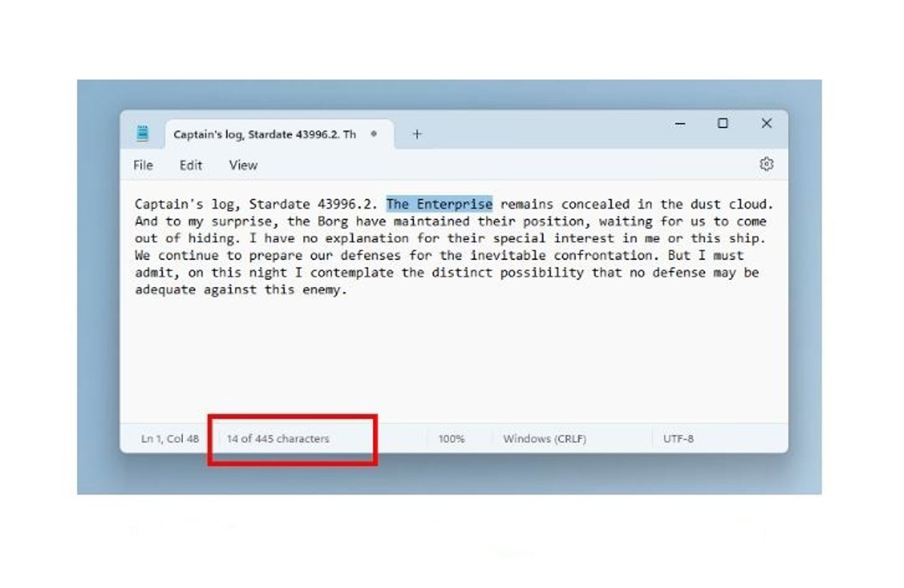Click the highlighted "The Enterprise" text
904x588 pixels.
point(439,204)
